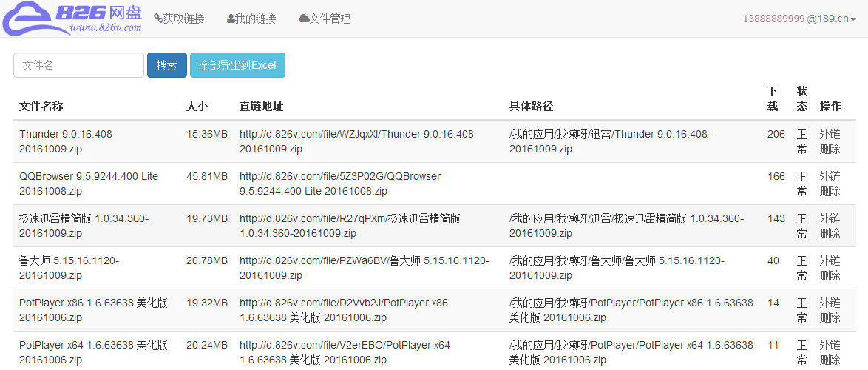Select file name PotPlayer x86 1.6.63638 美化版
868x370 pixels.
point(94,310)
